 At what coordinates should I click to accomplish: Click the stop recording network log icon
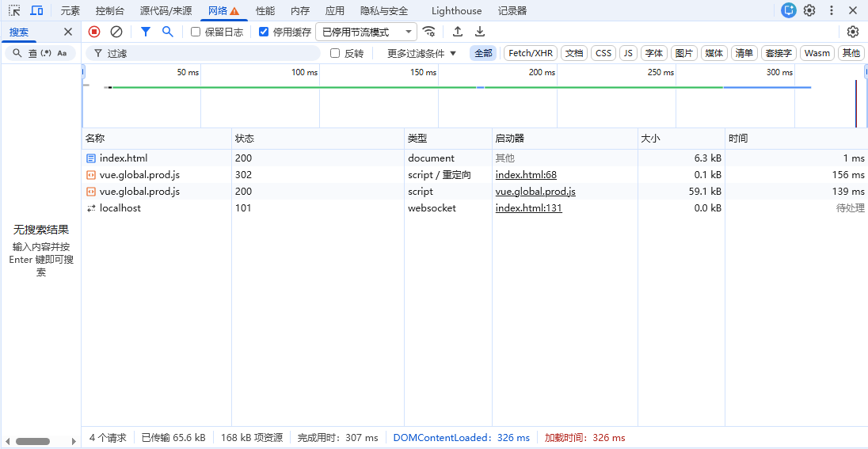point(94,32)
